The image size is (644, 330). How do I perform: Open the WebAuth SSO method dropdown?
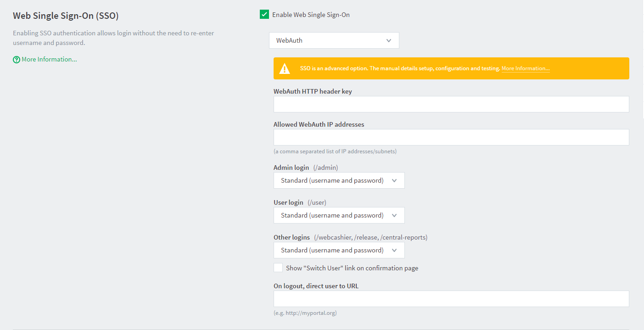pyautogui.click(x=334, y=40)
